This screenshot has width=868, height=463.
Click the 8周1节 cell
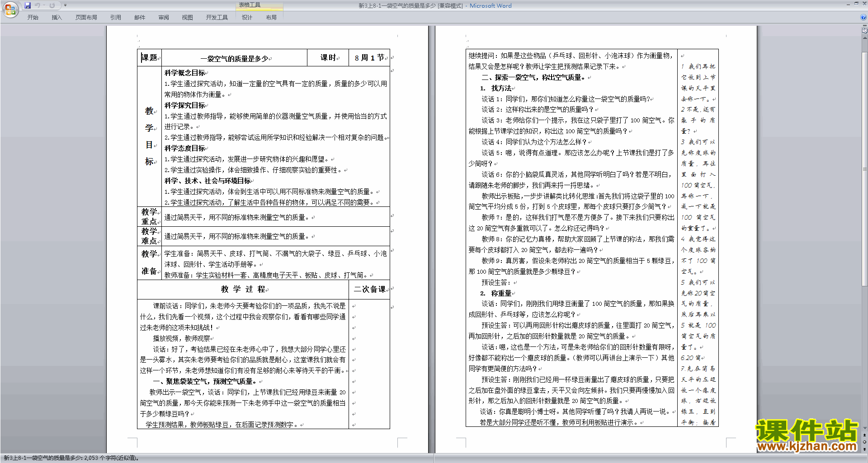[369, 57]
